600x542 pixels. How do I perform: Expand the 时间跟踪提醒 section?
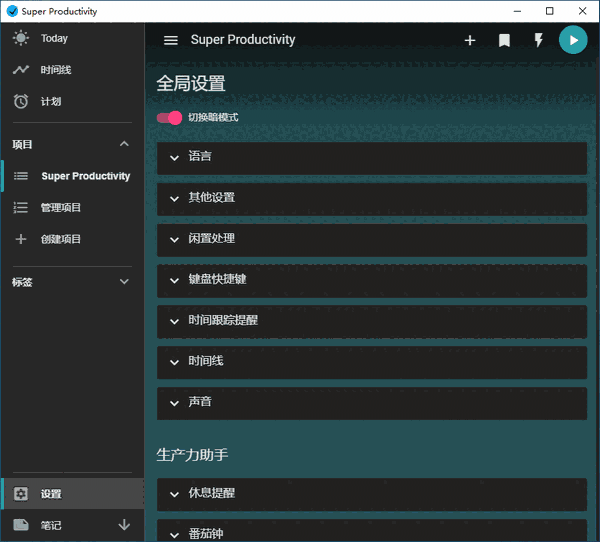coord(372,322)
